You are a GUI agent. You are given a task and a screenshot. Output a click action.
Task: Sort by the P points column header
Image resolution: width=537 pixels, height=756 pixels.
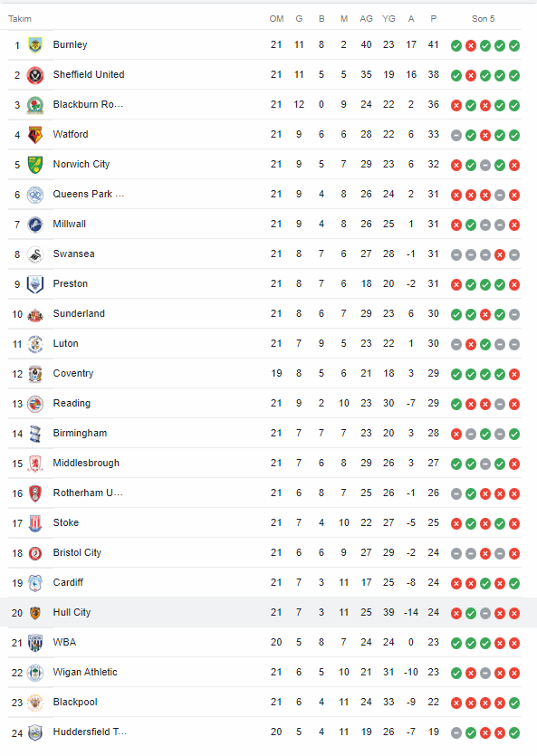click(x=434, y=19)
